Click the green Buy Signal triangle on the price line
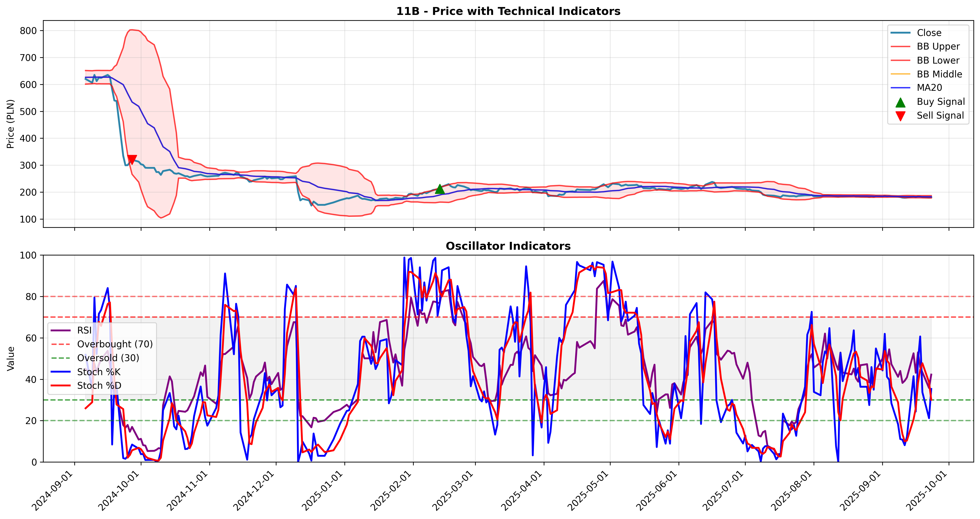The width and height of the screenshot is (980, 519). (x=440, y=189)
